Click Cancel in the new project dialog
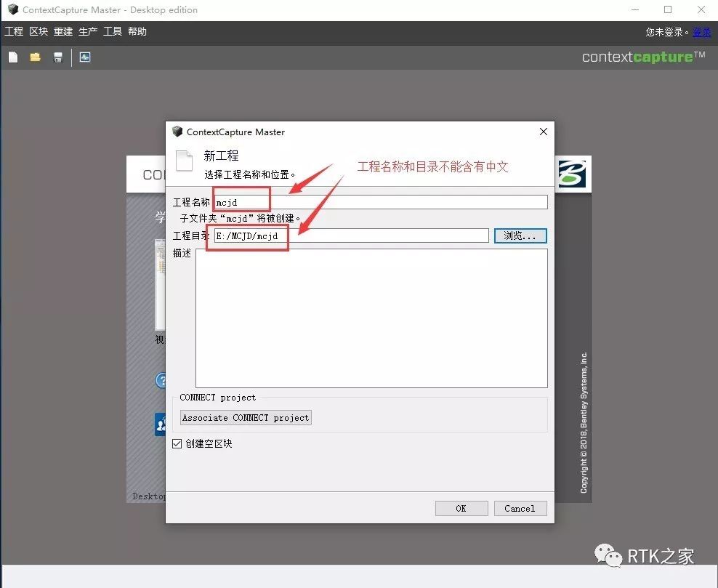Image resolution: width=718 pixels, height=588 pixels. [x=520, y=508]
